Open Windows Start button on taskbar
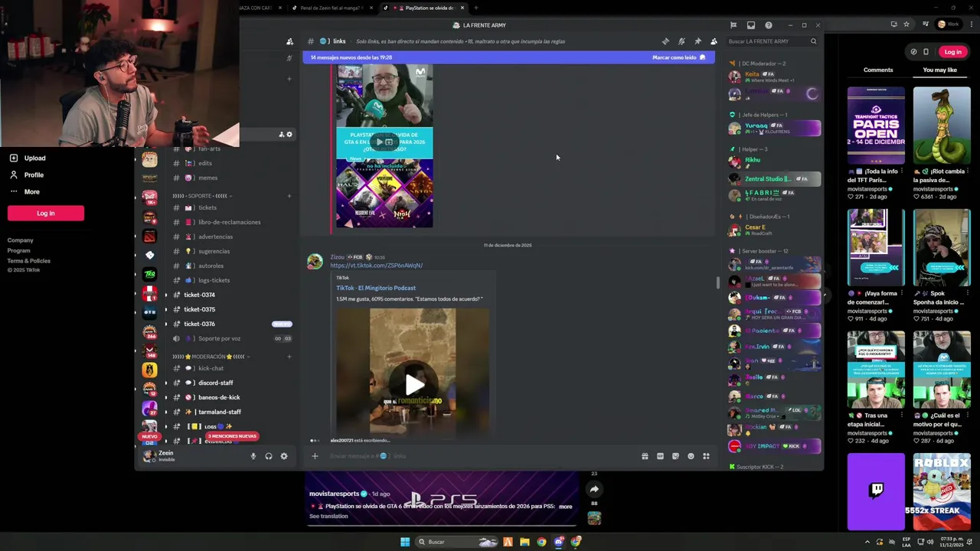The image size is (980, 551). click(405, 542)
